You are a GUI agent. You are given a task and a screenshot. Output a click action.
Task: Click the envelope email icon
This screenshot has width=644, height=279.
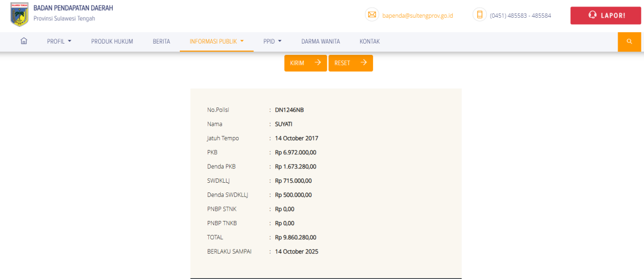372,15
